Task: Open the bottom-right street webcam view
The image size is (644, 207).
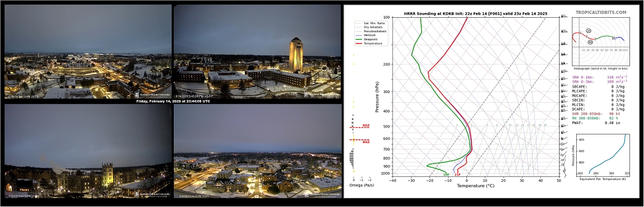Action: pos(258,151)
